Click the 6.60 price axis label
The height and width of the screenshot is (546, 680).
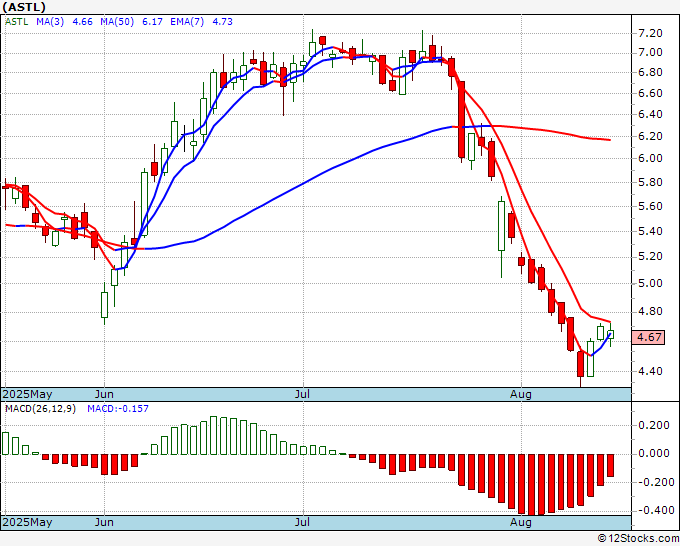click(x=651, y=93)
